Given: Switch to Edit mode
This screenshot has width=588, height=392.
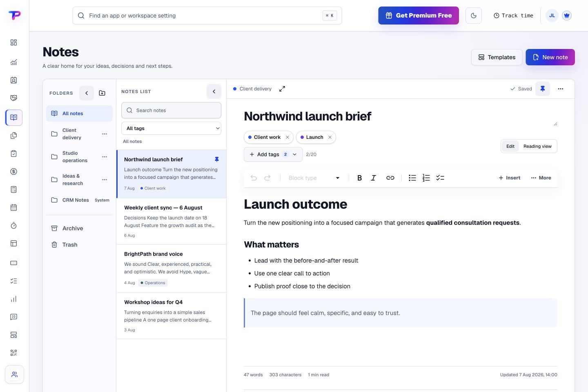Looking at the screenshot, I should click(x=510, y=146).
